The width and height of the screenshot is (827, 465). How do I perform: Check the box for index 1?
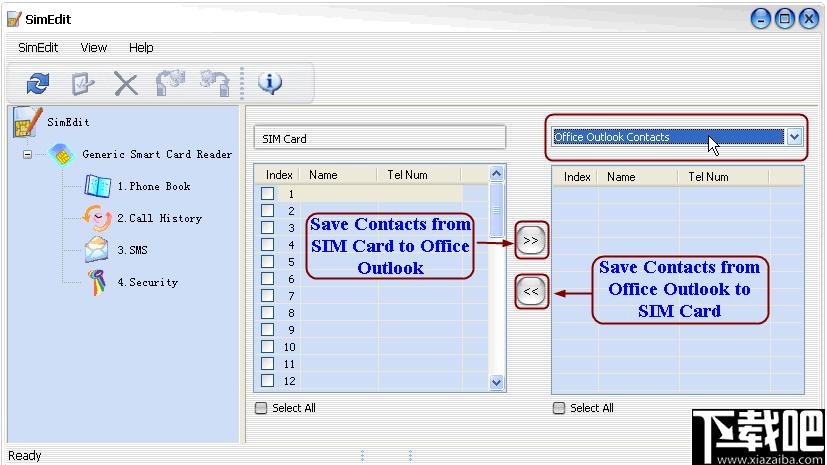click(x=267, y=193)
